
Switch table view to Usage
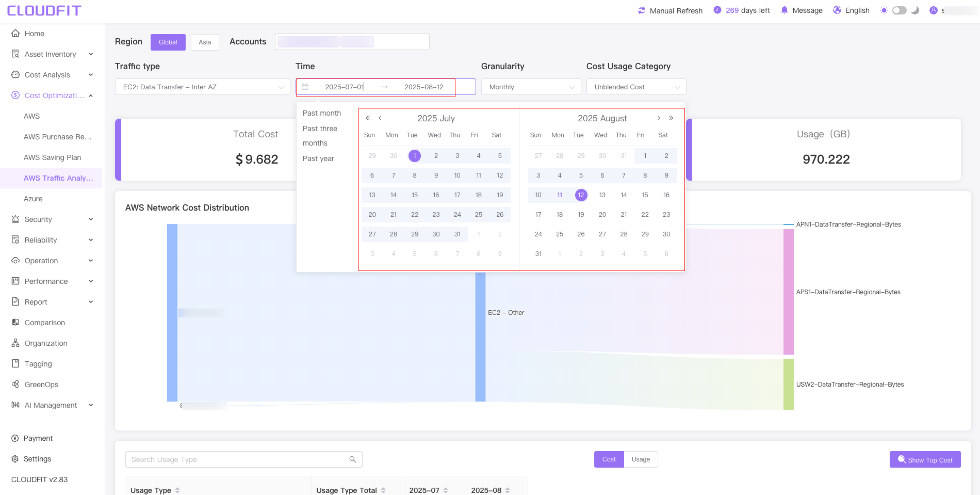[641, 459]
